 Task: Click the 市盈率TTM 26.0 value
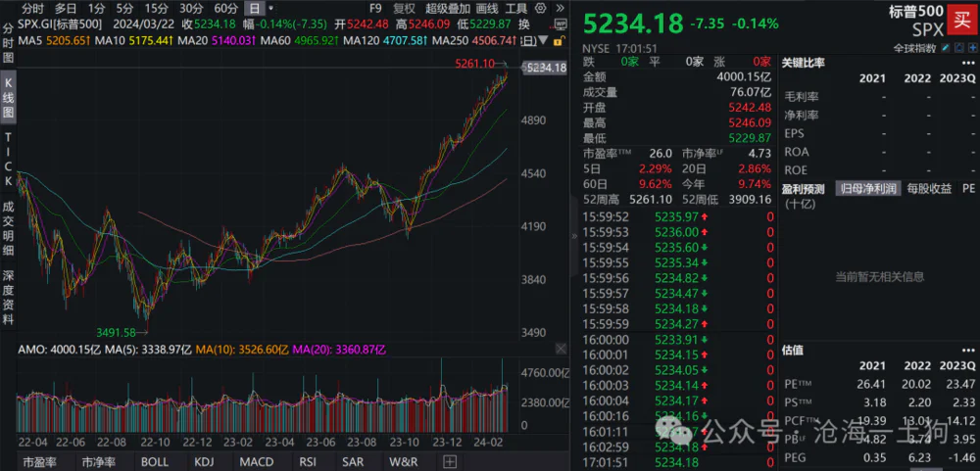coord(661,153)
